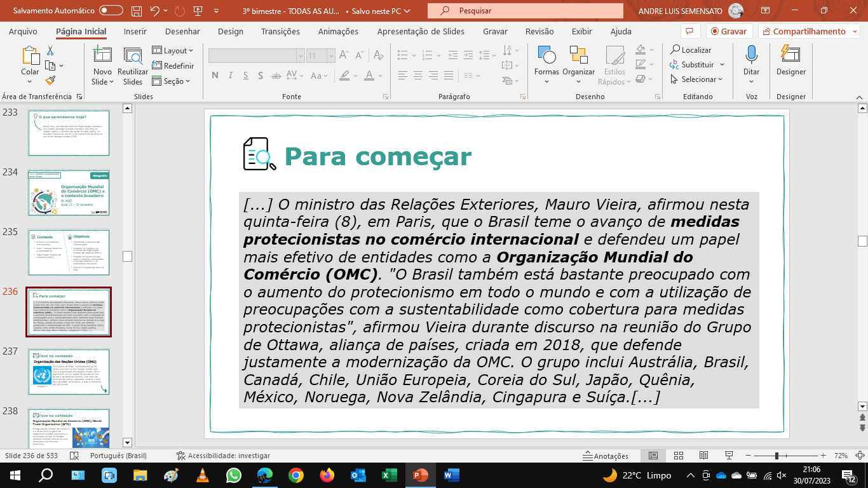Click Acessibilidade: investigar in status bar

coord(223,456)
